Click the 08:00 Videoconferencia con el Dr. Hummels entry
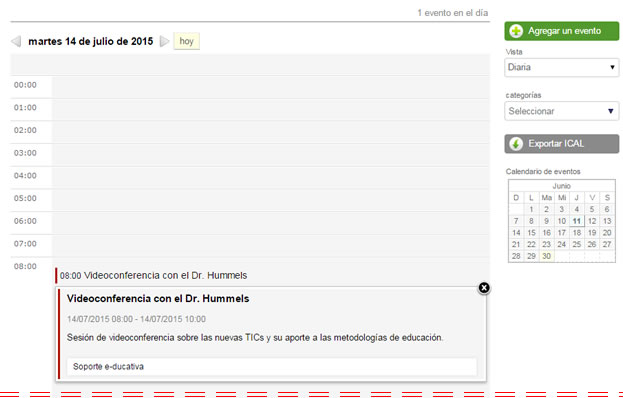This screenshot has width=623, height=398. [153, 275]
